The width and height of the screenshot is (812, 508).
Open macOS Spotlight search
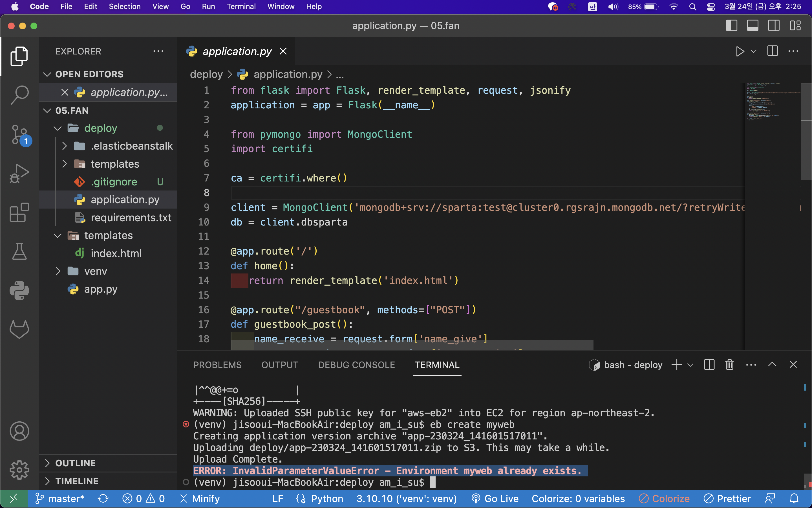point(692,7)
